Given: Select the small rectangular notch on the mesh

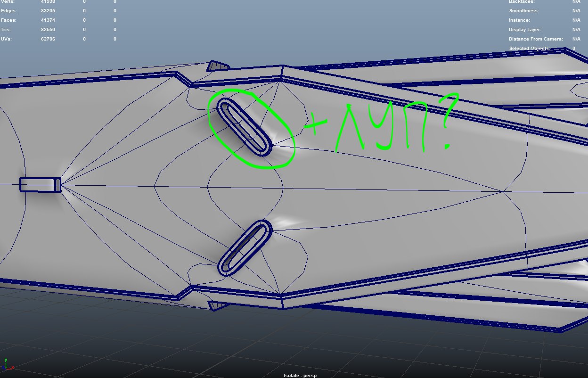Looking at the screenshot, I should click(41, 185).
